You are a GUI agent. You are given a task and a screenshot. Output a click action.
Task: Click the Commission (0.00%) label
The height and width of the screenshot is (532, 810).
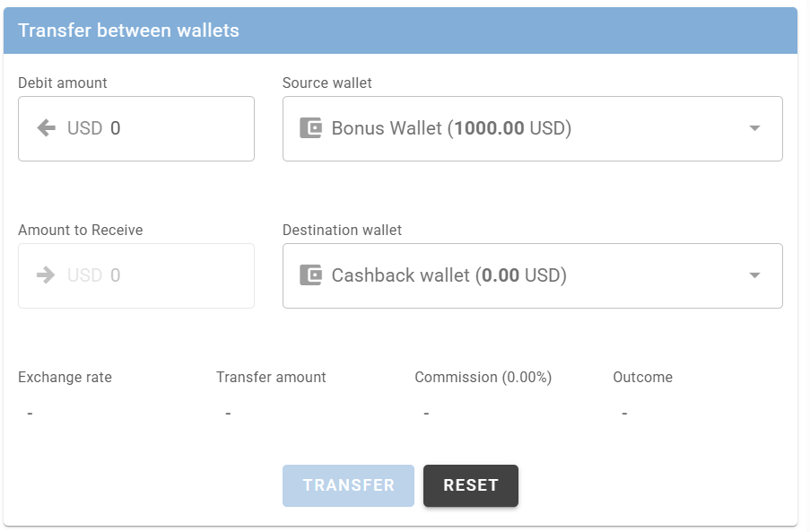483,377
